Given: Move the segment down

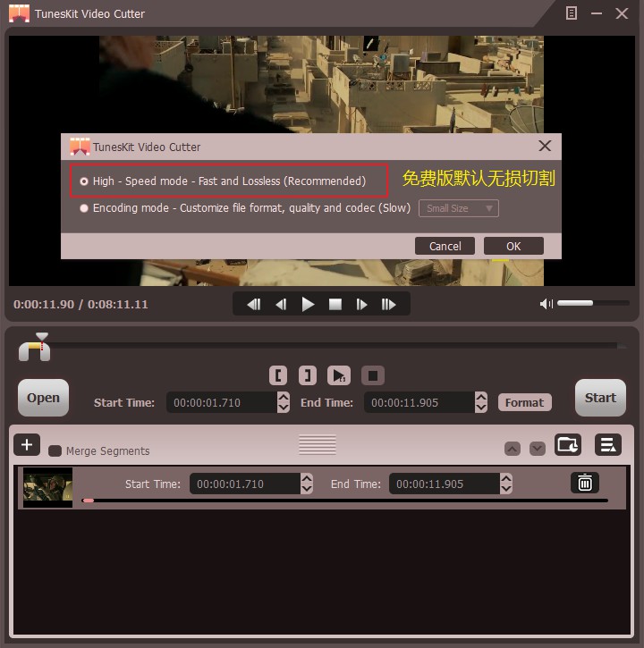Looking at the screenshot, I should [x=538, y=449].
